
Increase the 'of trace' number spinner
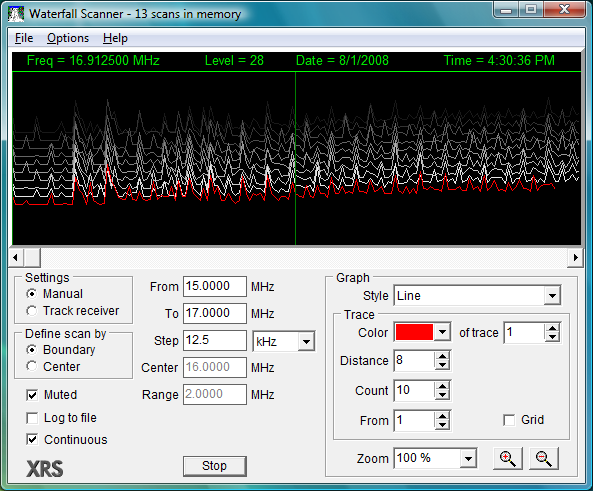(553, 328)
